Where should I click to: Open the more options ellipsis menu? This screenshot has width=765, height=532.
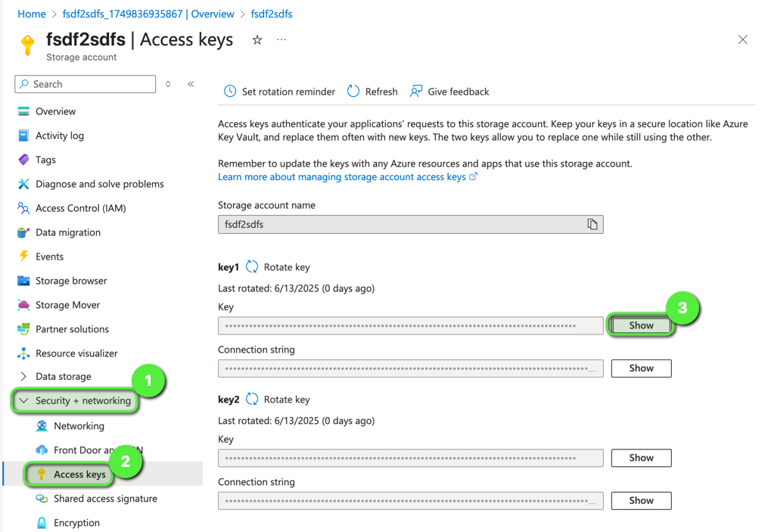281,40
